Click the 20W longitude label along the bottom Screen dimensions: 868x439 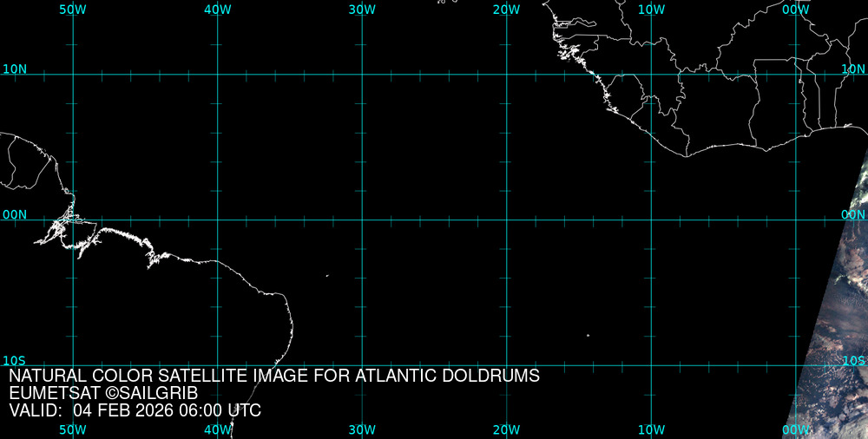pos(506,430)
